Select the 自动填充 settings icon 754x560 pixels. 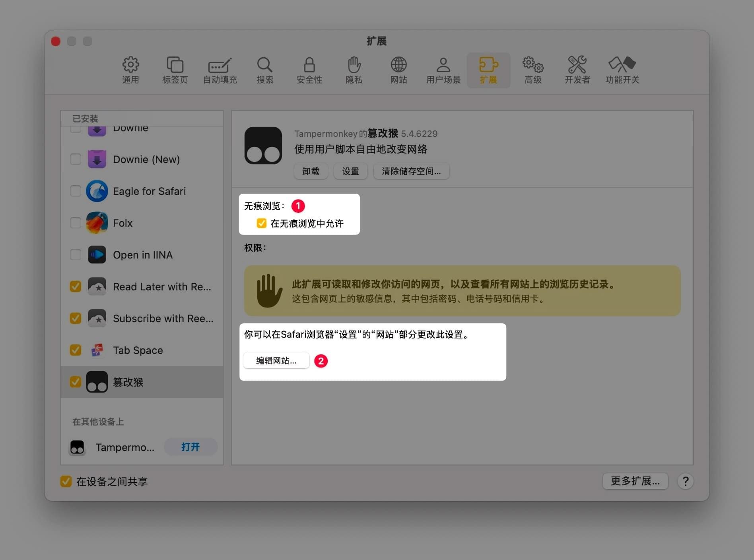click(220, 70)
